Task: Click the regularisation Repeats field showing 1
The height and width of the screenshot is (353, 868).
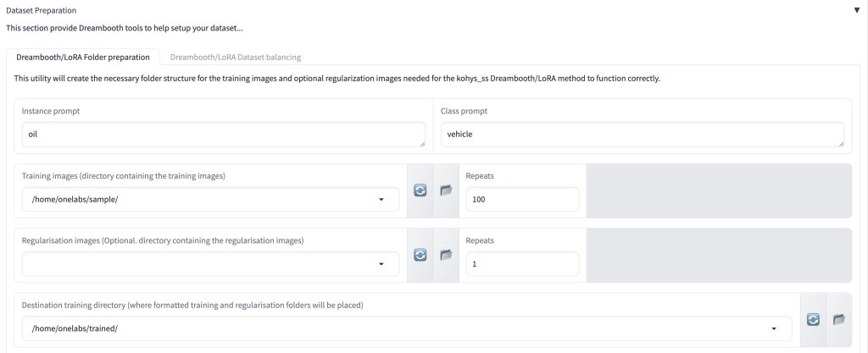Action: (522, 264)
